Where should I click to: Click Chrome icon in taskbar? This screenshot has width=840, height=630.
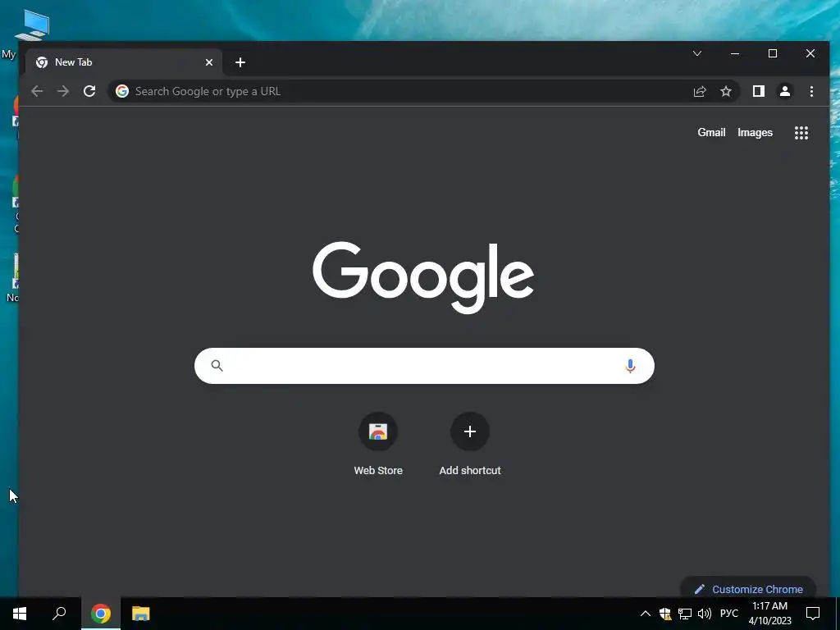pos(101,614)
